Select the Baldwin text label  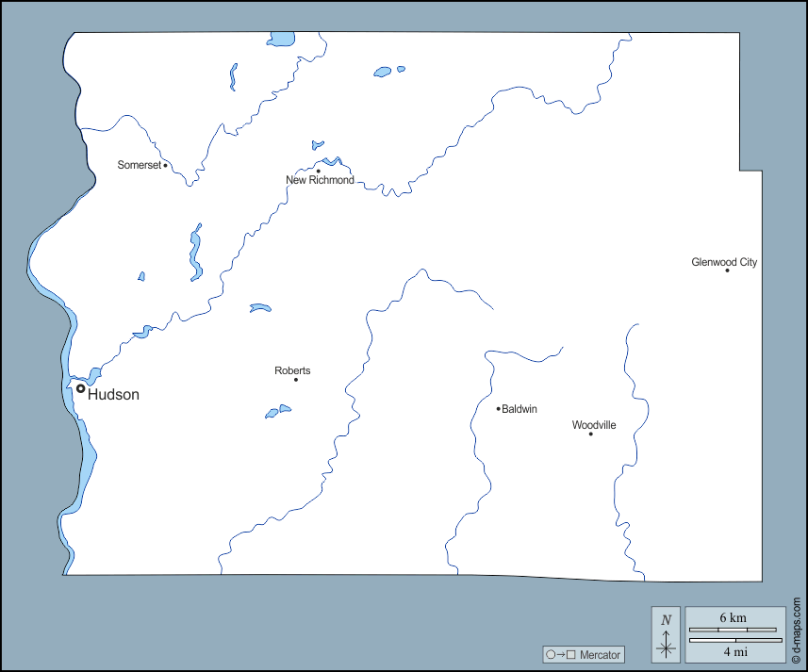click(519, 409)
